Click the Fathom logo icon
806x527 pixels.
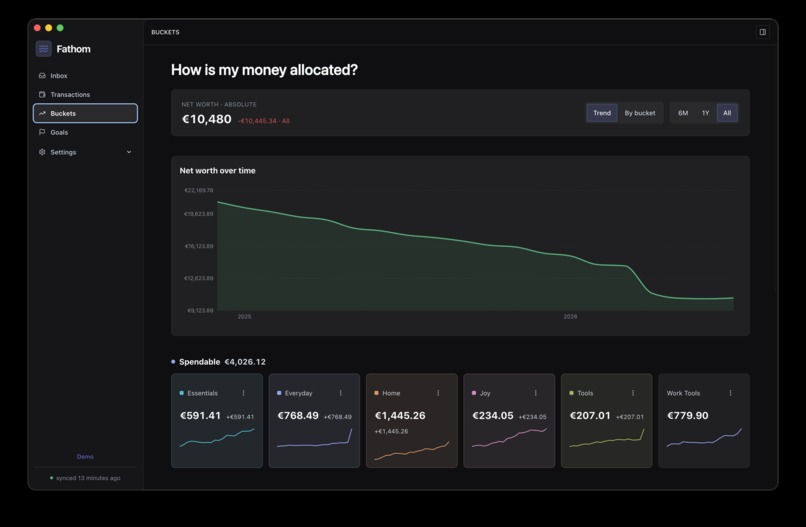44,49
